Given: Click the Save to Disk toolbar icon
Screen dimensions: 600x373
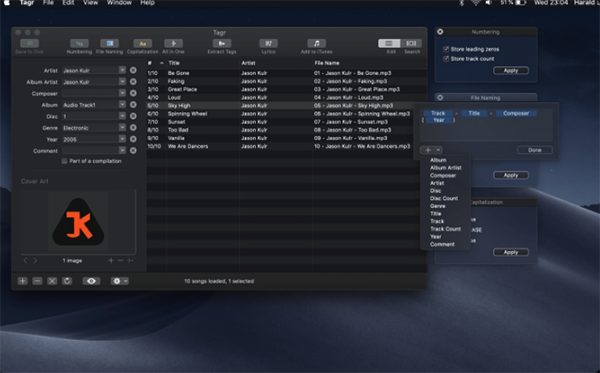Looking at the screenshot, I should tap(29, 44).
